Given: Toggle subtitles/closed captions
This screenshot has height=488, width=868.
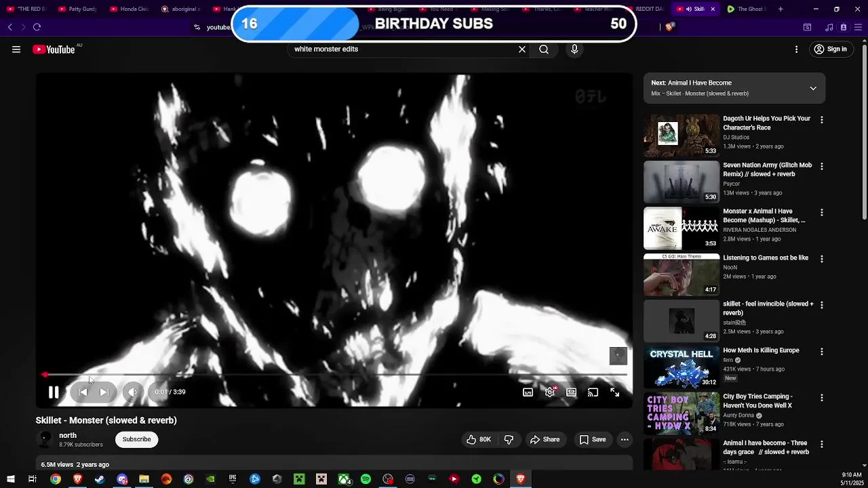Looking at the screenshot, I should coord(528,392).
